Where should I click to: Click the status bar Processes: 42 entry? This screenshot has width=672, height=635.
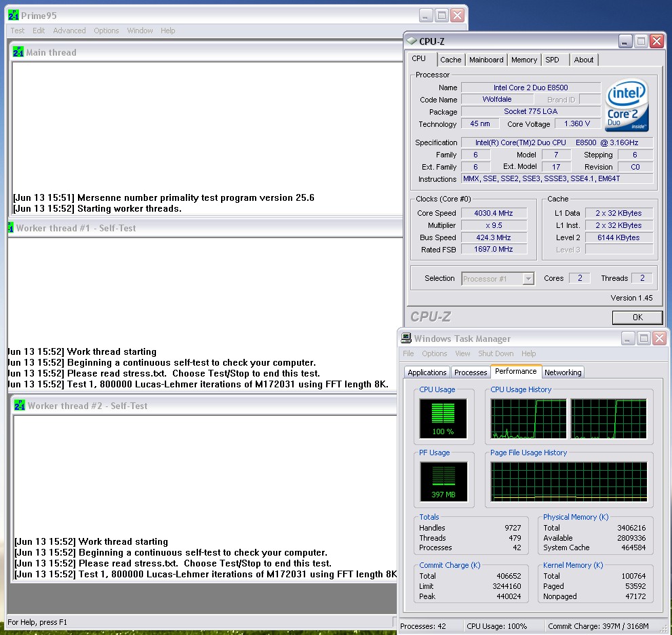pos(423,626)
